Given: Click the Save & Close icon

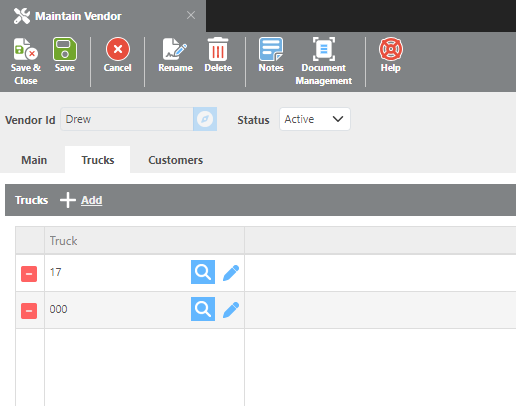Looking at the screenshot, I should click(x=26, y=49).
